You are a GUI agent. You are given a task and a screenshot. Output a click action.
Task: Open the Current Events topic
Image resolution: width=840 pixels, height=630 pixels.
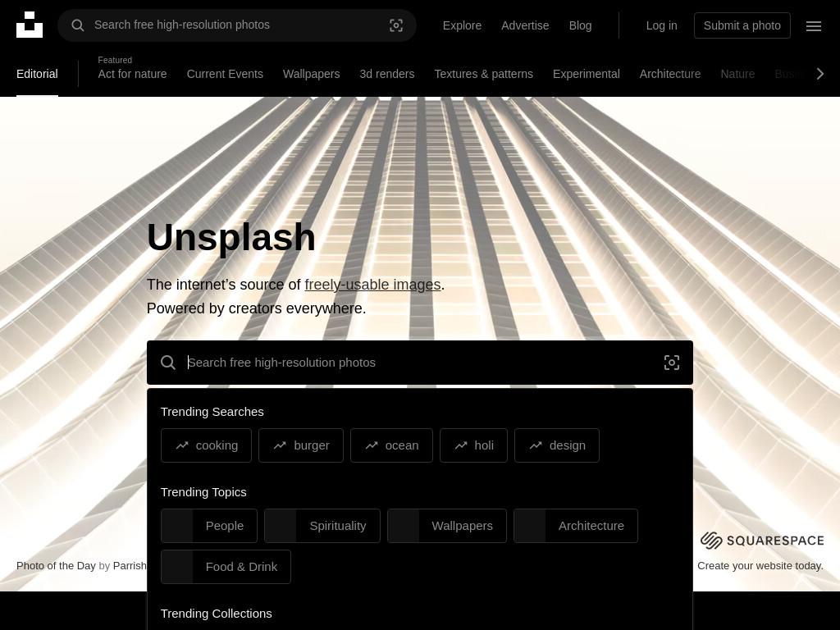[225, 74]
